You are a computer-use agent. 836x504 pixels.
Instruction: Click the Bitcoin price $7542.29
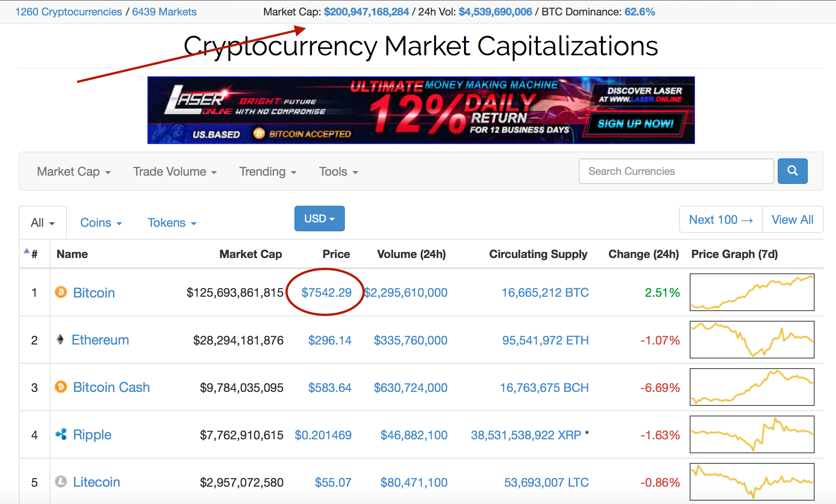pos(326,293)
